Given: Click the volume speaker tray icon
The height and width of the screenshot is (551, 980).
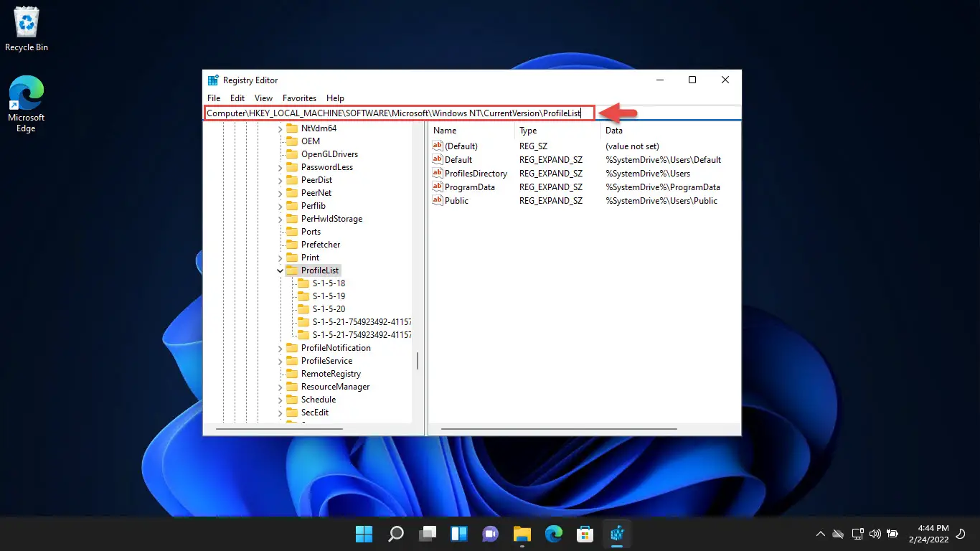Looking at the screenshot, I should pos(875,534).
